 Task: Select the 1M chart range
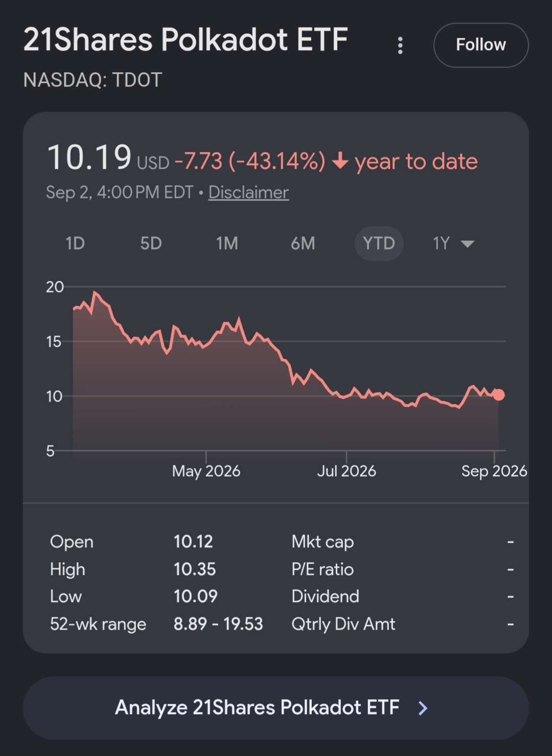click(x=227, y=243)
